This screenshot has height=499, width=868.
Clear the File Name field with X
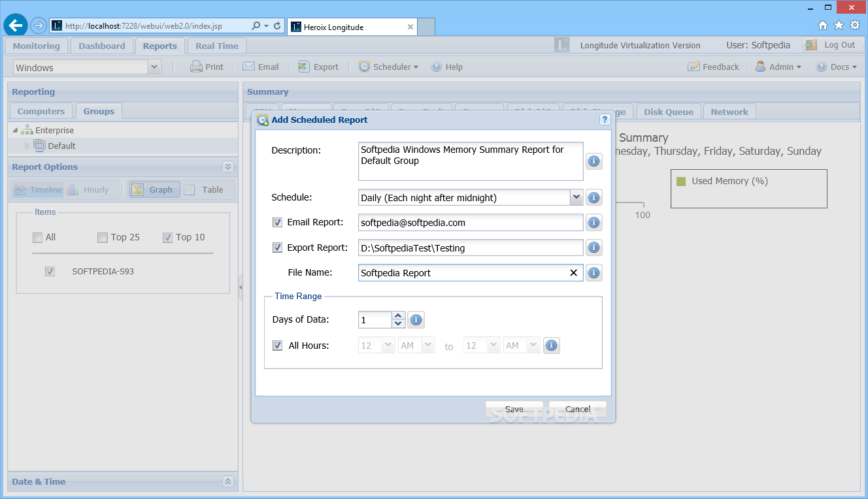pos(574,273)
